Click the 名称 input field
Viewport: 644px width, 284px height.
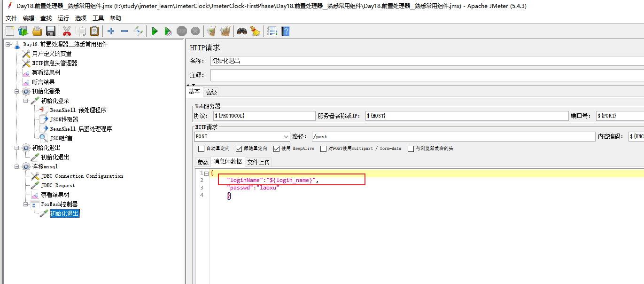[427, 61]
